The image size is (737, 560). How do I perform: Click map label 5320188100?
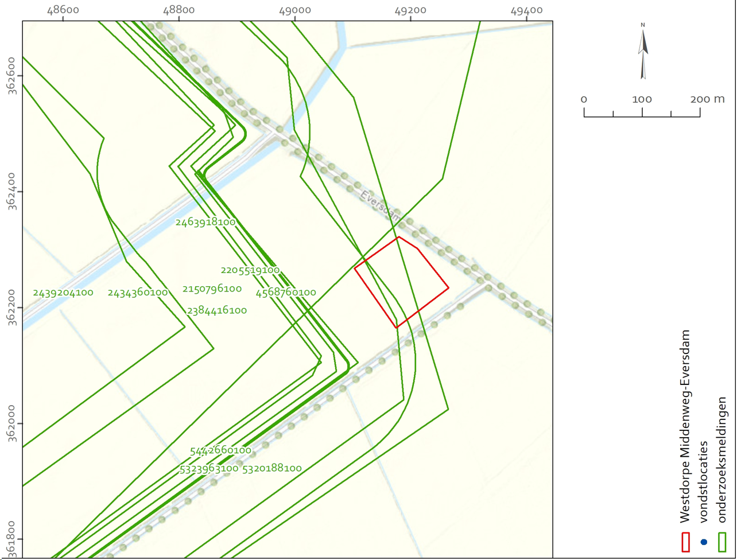tap(272, 468)
